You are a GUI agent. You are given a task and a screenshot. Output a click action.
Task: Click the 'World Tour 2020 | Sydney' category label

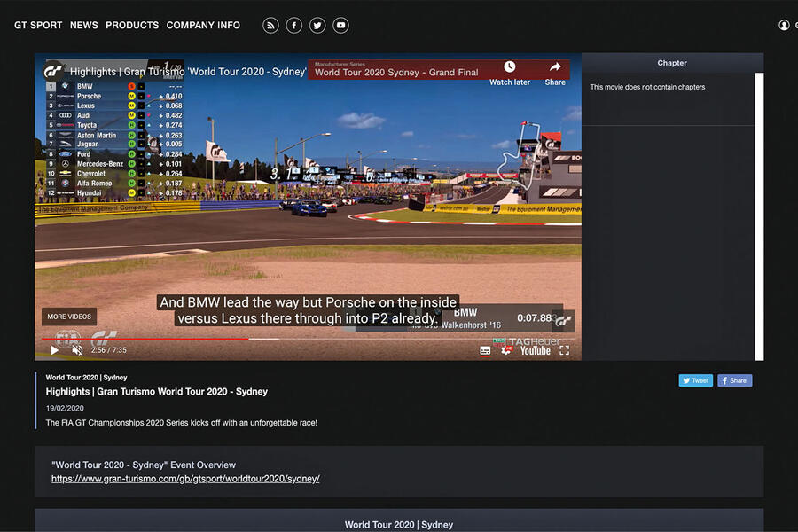(87, 377)
